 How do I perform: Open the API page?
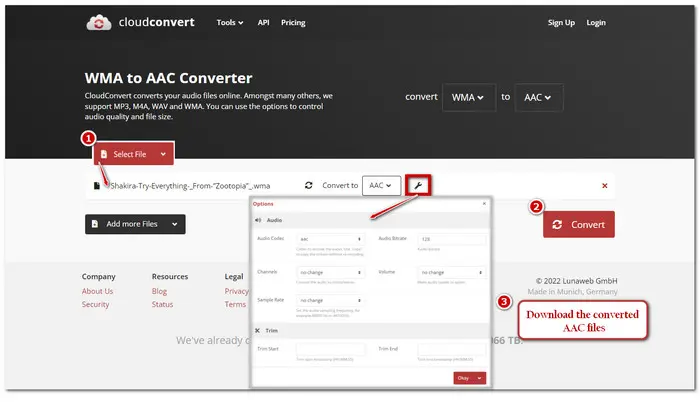coord(263,22)
